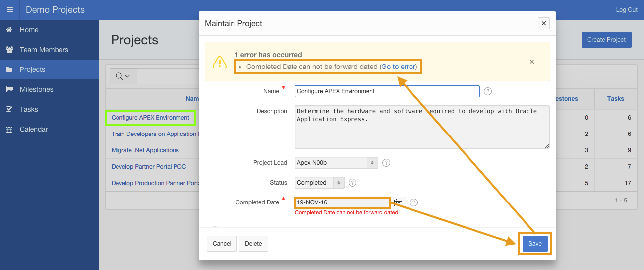Navigate to the Calendar page
Image resolution: width=644 pixels, height=270 pixels.
(x=34, y=129)
